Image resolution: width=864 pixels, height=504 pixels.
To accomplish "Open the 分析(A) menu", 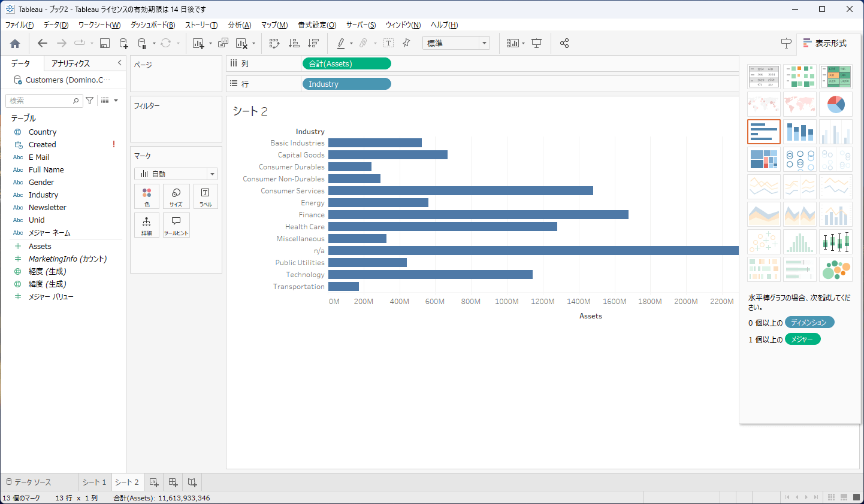I will click(x=240, y=25).
